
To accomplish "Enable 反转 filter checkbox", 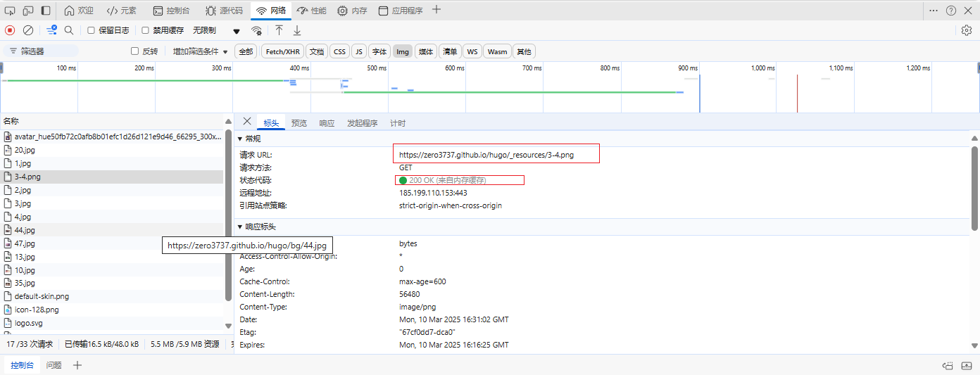I will pos(135,51).
